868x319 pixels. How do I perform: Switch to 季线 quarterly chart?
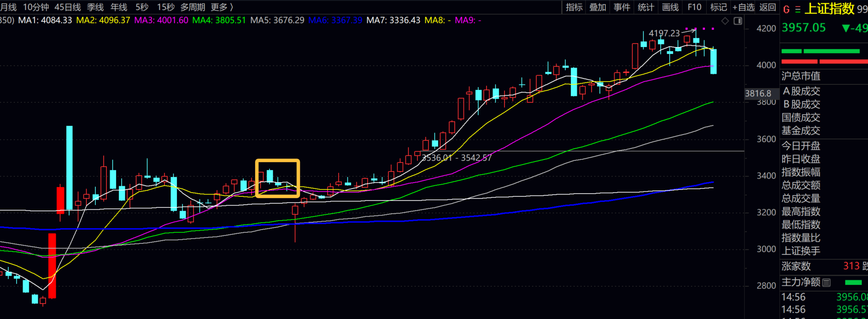click(x=95, y=7)
